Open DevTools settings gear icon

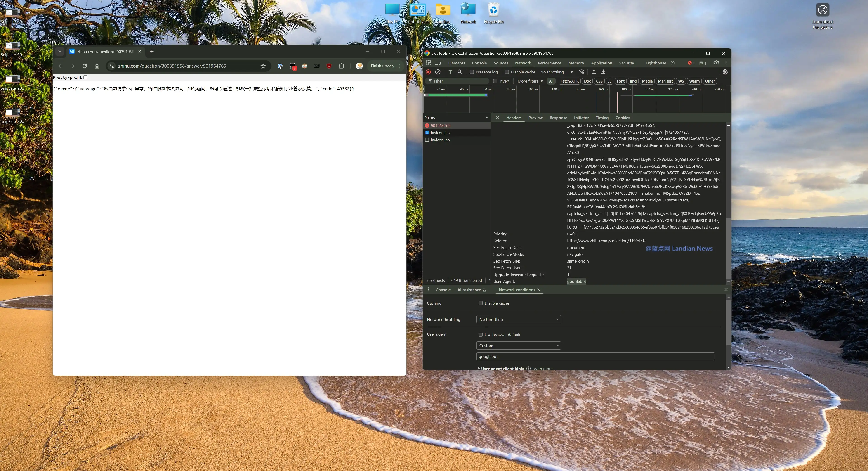click(716, 63)
